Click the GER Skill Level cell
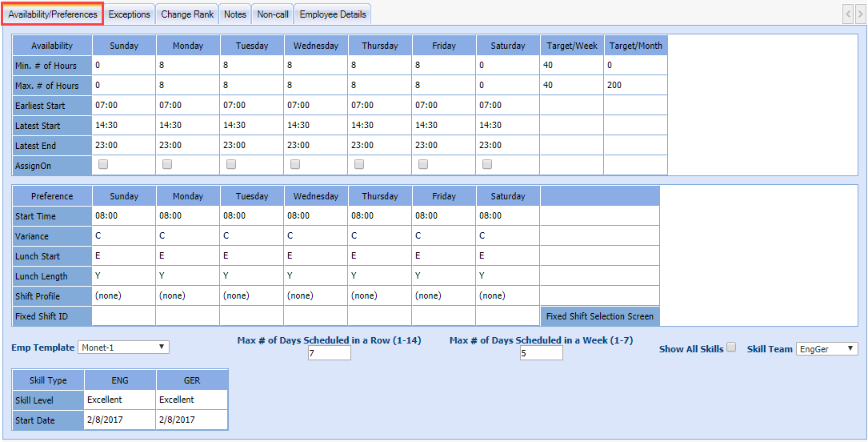868x442 pixels. 191,400
